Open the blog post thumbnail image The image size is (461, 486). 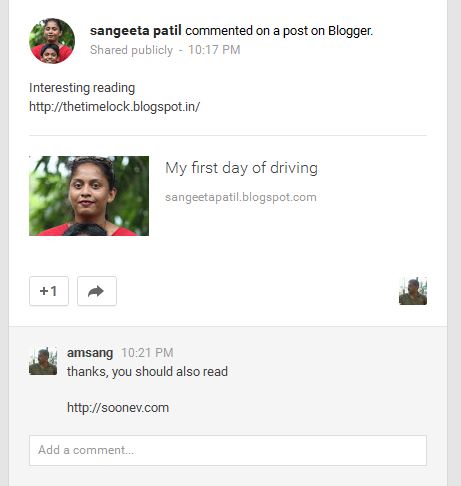89,196
